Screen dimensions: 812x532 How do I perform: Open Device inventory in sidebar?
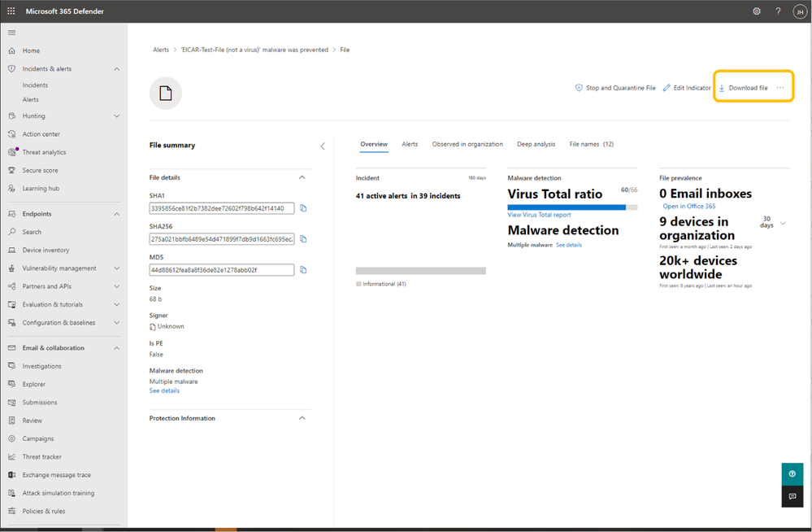46,251
